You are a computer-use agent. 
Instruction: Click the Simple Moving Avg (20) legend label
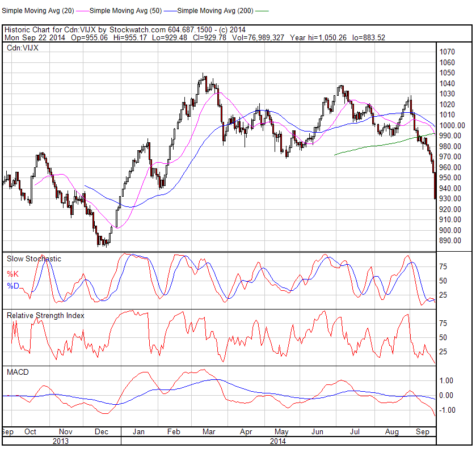37,10
